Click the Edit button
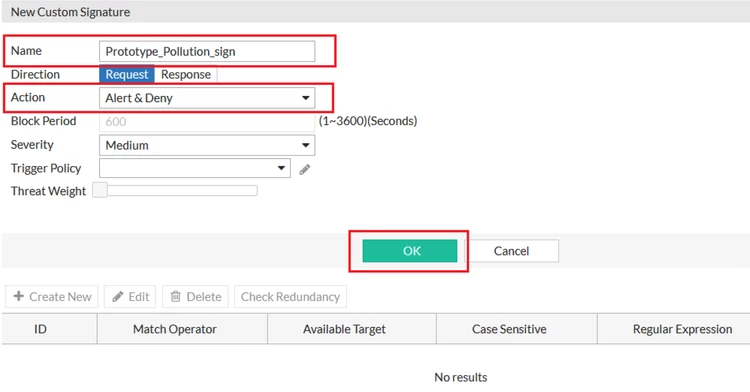 point(131,297)
